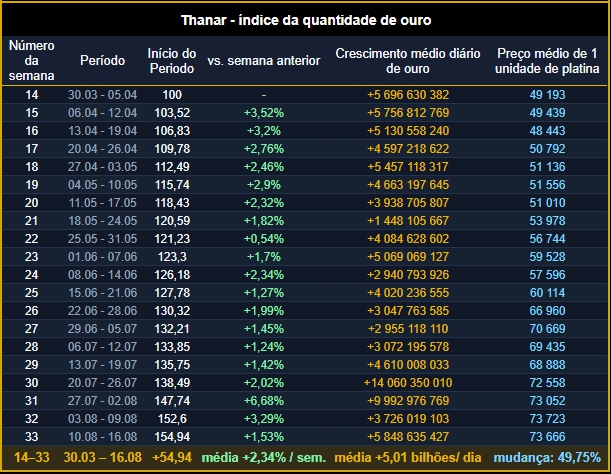Click summary 'mudança: 49,75%'
Image resolution: width=611 pixels, height=474 pixels.
pos(547,457)
